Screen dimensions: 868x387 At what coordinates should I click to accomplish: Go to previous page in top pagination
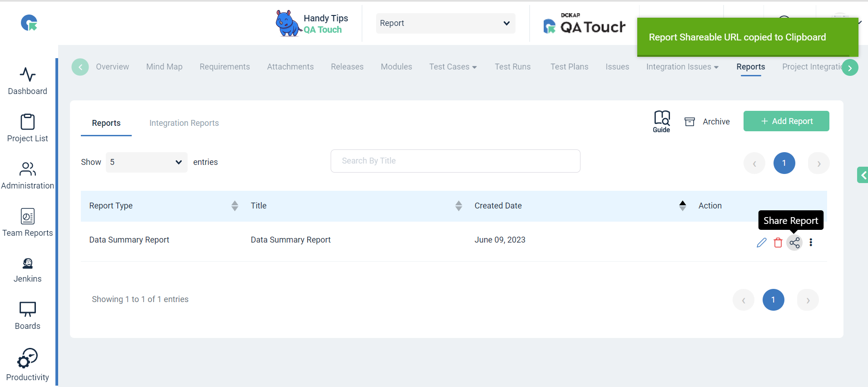click(754, 164)
